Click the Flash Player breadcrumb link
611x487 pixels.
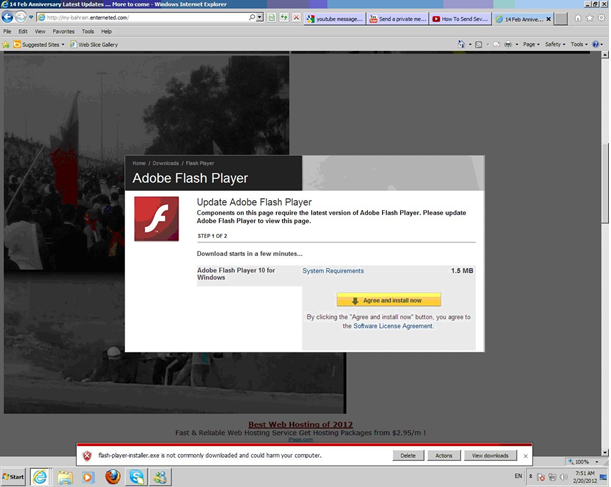click(200, 163)
